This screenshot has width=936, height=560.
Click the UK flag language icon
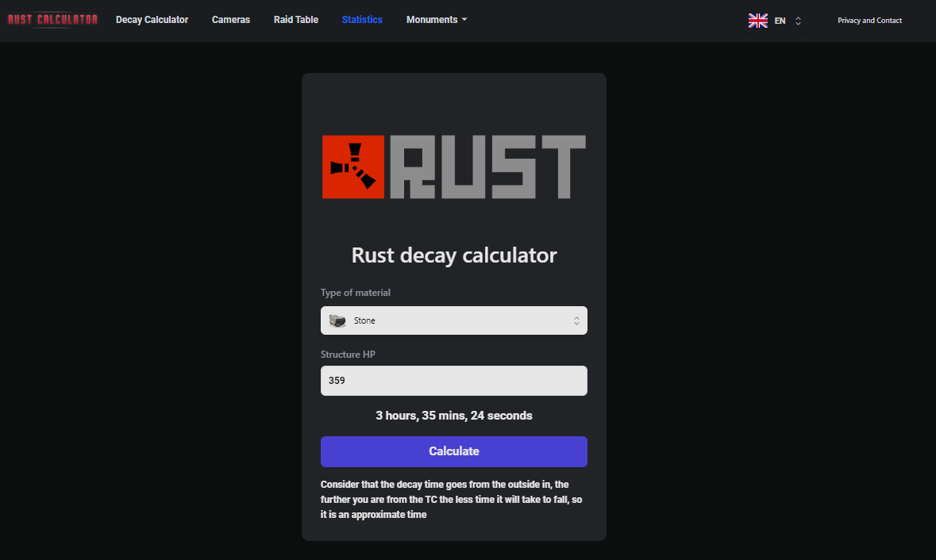758,21
